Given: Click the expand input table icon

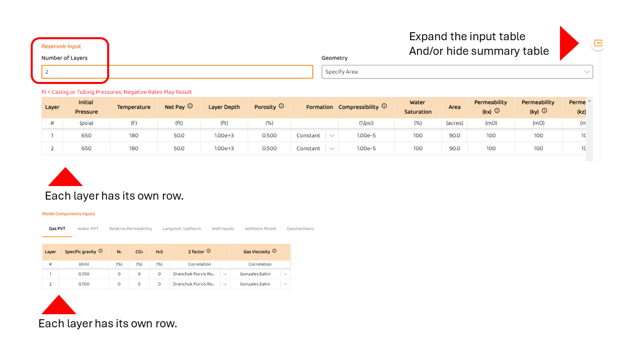Looking at the screenshot, I should point(598,43).
